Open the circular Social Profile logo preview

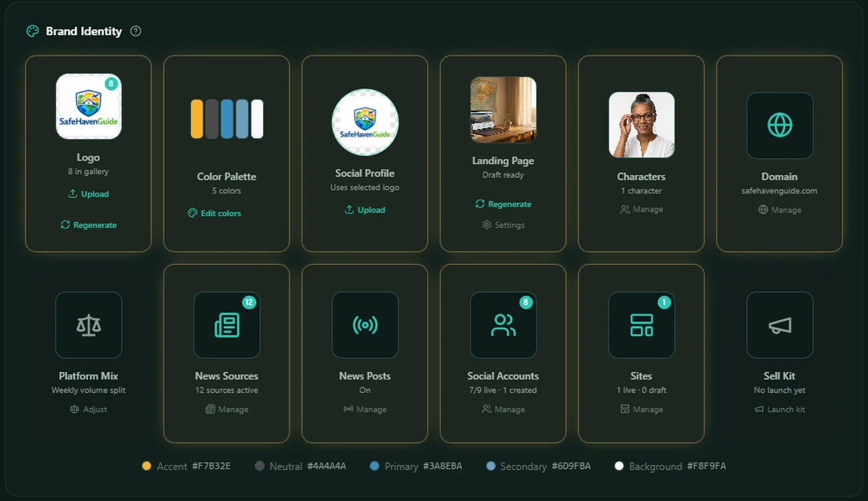point(365,122)
